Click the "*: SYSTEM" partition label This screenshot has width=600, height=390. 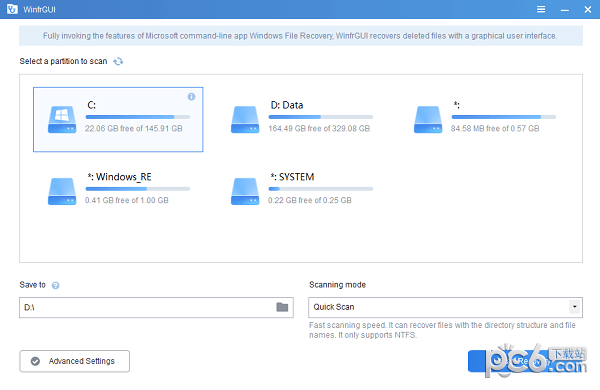pyautogui.click(x=292, y=177)
